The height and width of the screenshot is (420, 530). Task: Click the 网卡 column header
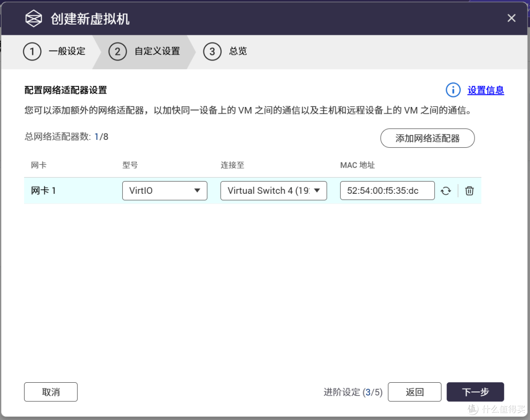(x=39, y=165)
